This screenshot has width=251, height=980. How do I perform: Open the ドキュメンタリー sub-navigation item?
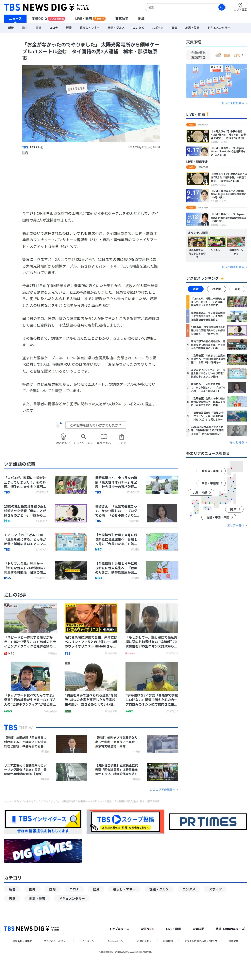point(219,28)
